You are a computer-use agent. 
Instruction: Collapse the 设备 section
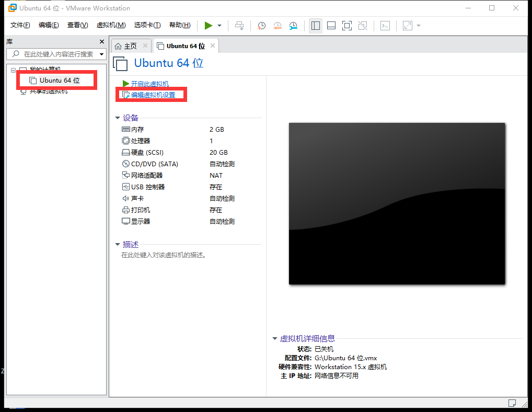point(118,118)
